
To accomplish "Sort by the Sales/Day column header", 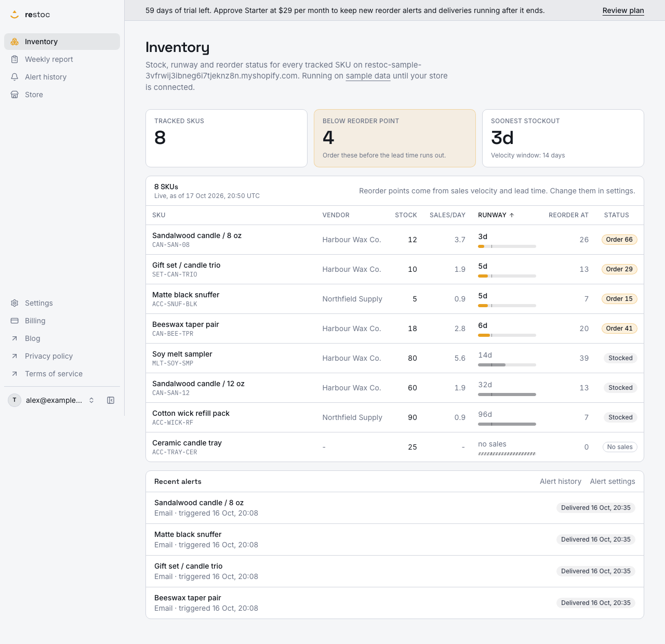I will 447,215.
